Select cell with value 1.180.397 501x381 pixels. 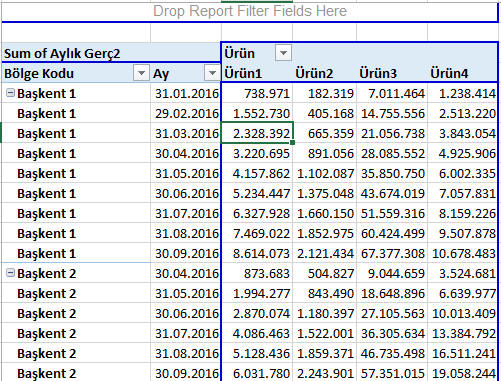click(325, 313)
